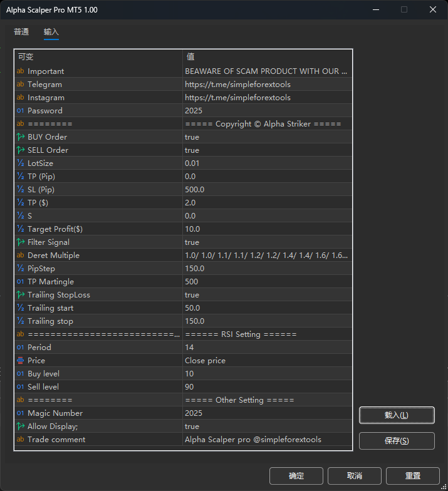Click the integer icon beside Magic Number
The width and height of the screenshot is (448, 491).
tap(20, 413)
